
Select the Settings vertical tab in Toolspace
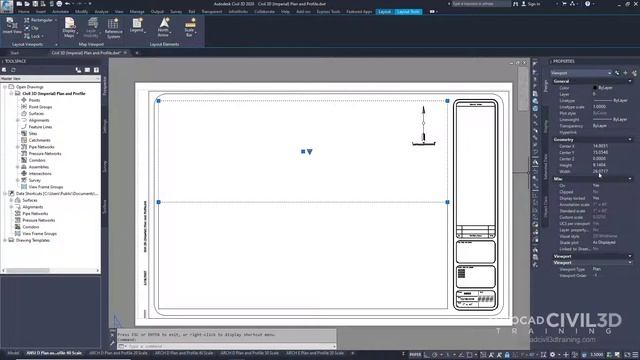104,126
